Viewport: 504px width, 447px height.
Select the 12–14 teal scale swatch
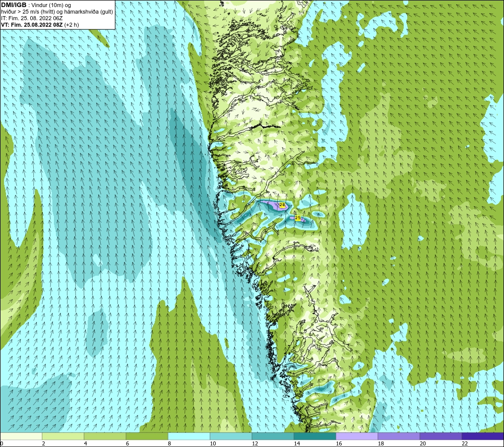pos(273,436)
